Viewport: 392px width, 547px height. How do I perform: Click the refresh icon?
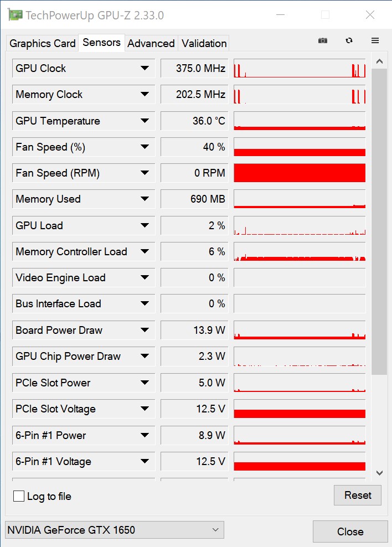(349, 41)
